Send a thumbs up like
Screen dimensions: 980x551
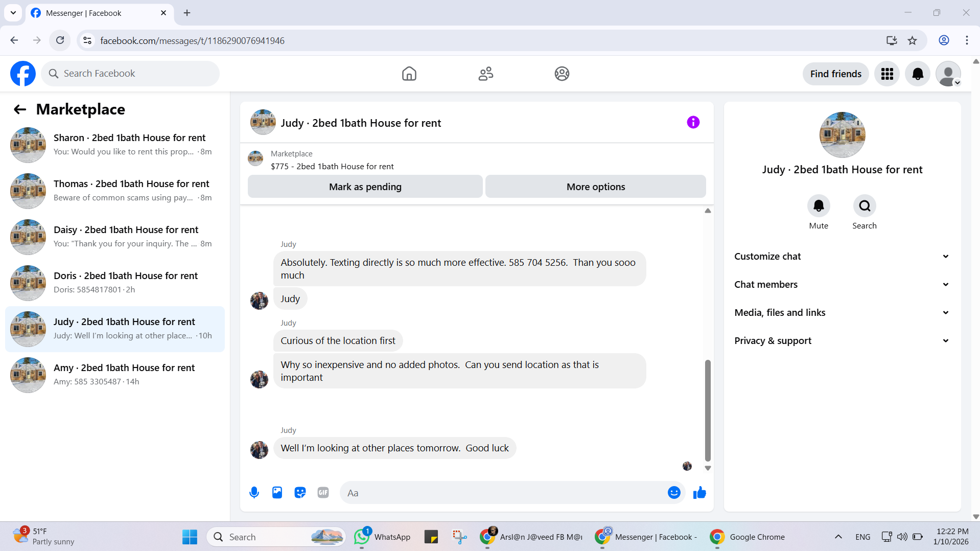[699, 493]
